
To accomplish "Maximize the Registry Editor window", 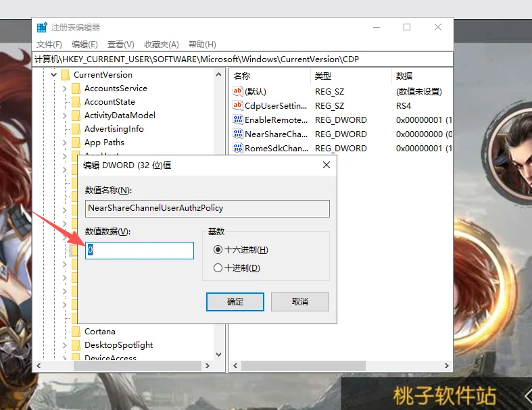I will [407, 27].
